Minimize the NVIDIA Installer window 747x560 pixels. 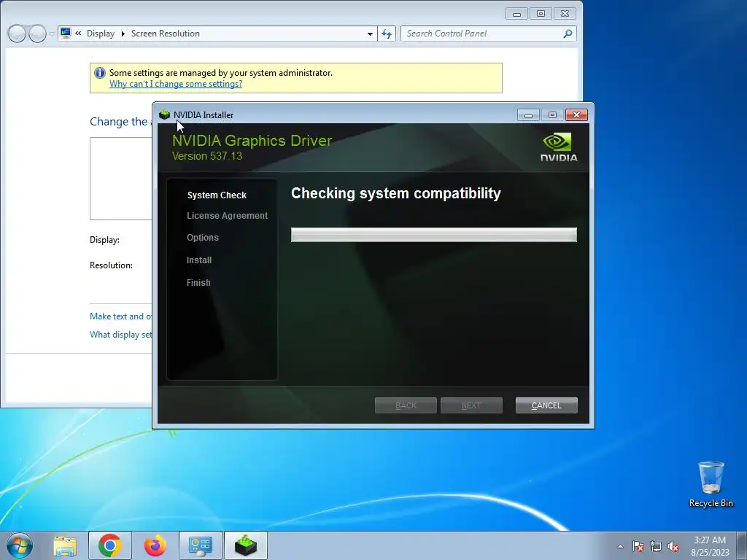tap(528, 114)
